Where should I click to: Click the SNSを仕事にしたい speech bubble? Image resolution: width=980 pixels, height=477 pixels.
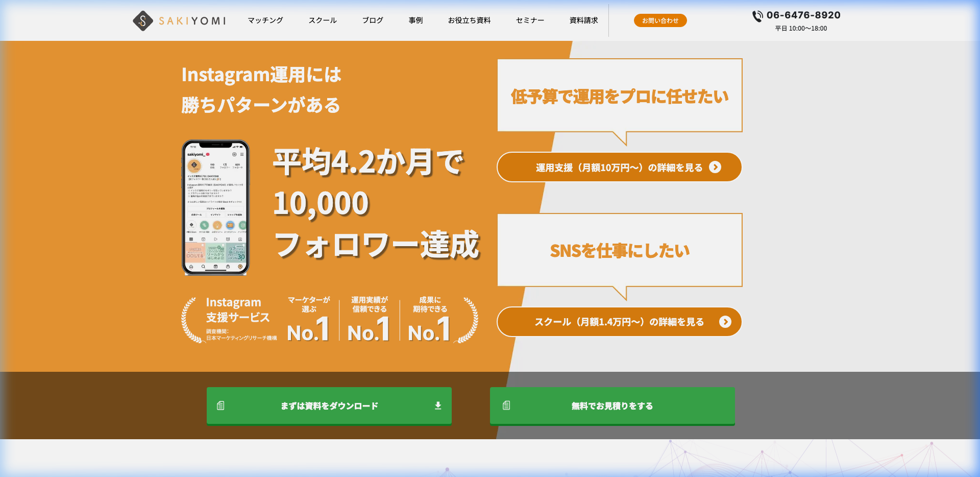pos(620,251)
